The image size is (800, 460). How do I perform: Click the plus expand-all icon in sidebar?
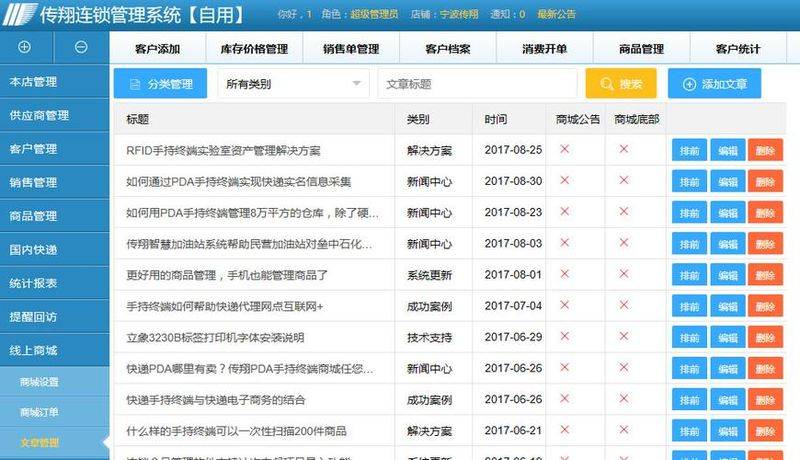coord(25,47)
